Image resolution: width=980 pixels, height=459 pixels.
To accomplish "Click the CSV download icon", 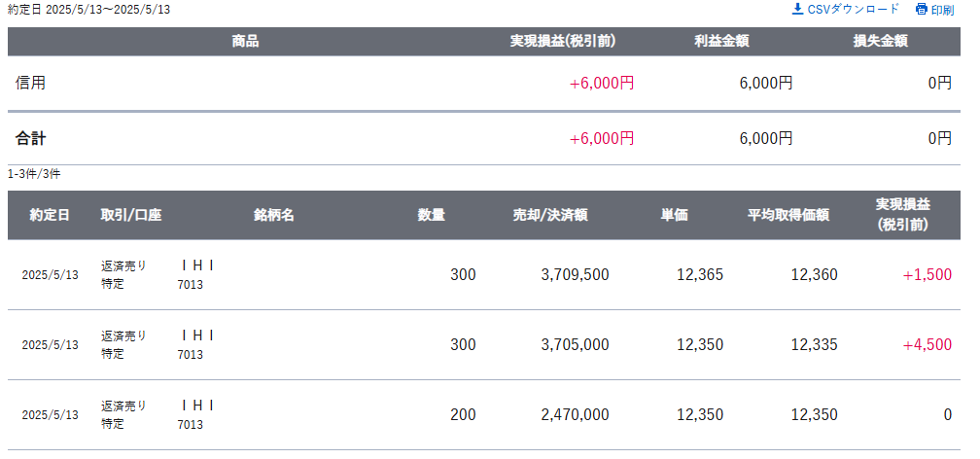I will 797,9.
